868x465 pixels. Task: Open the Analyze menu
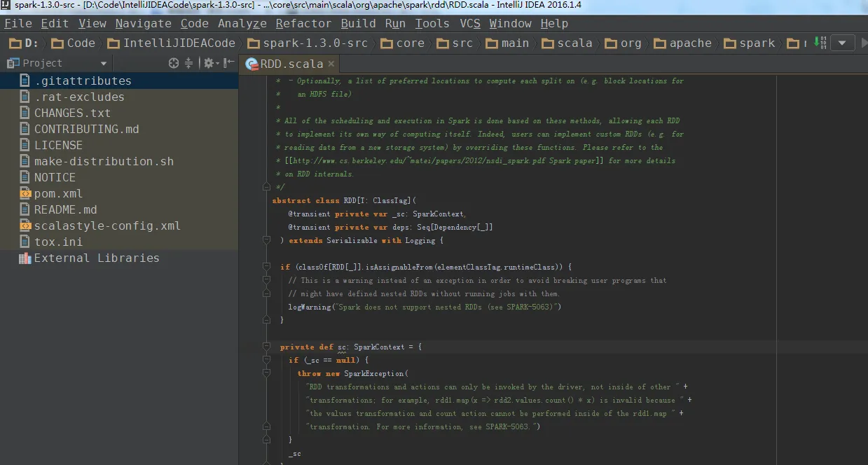[242, 23]
